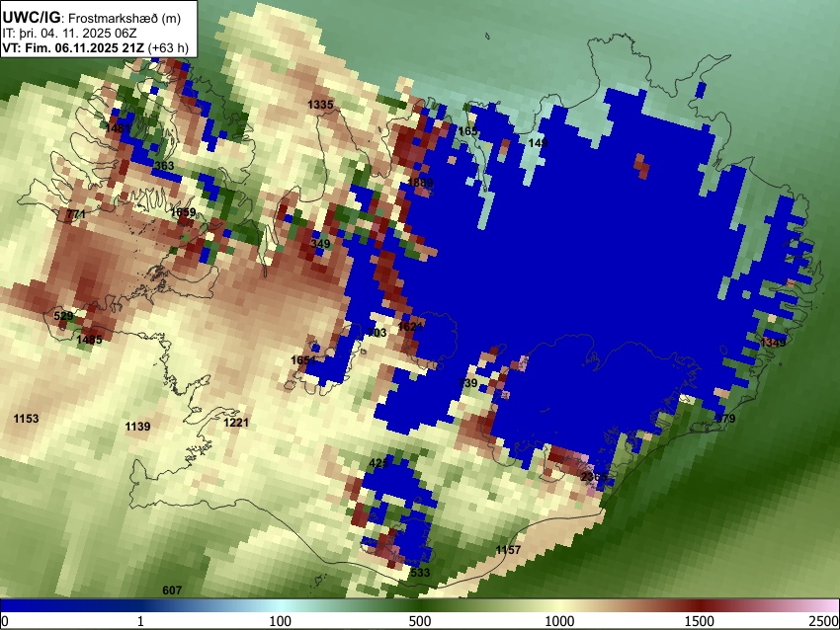
Task: Click the map value label 363
Action: click(x=164, y=165)
